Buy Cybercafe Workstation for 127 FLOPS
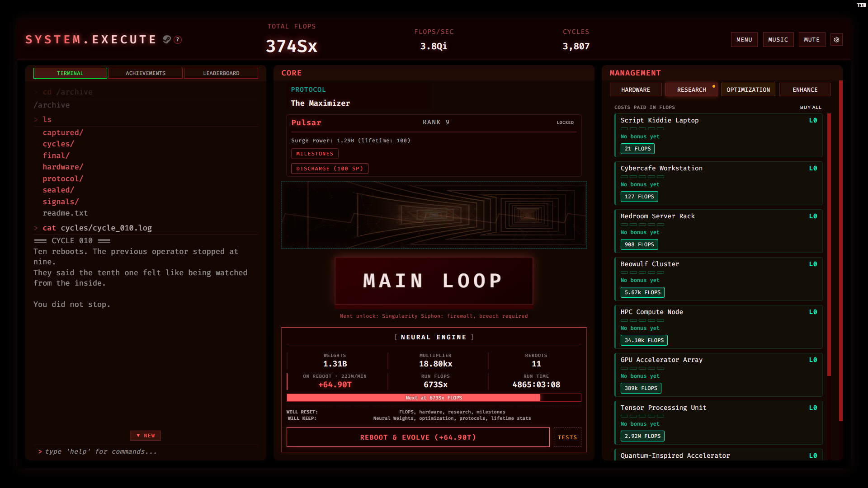This screenshot has width=868, height=488. point(639,197)
